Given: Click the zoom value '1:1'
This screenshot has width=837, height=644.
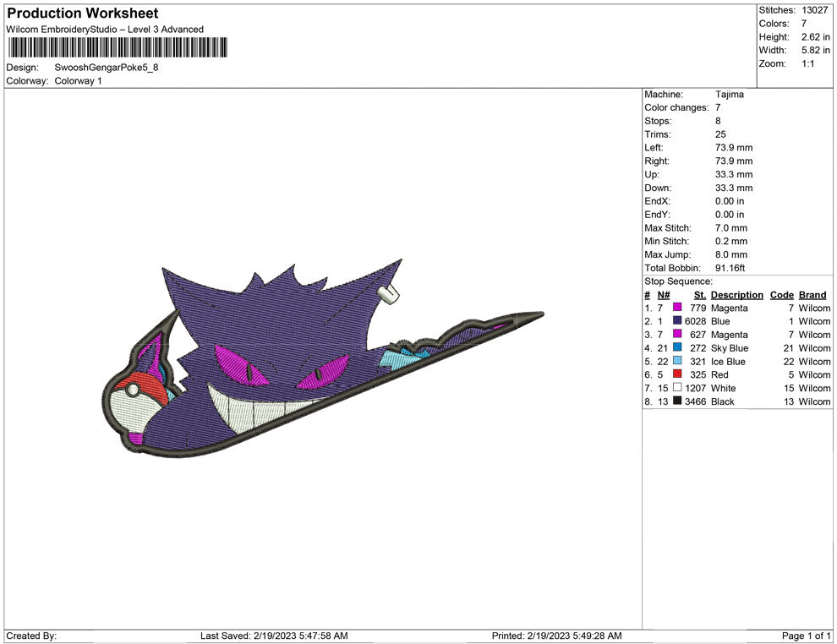Looking at the screenshot, I should 807,63.
